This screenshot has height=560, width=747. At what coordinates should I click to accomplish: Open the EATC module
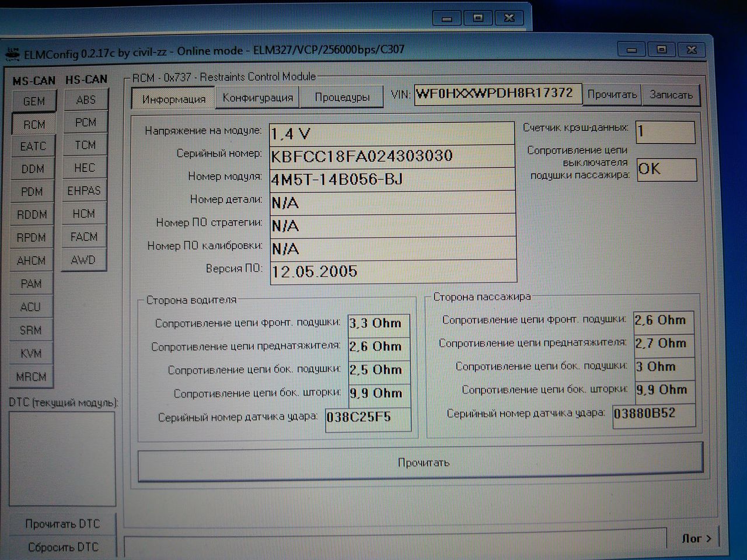tap(33, 146)
